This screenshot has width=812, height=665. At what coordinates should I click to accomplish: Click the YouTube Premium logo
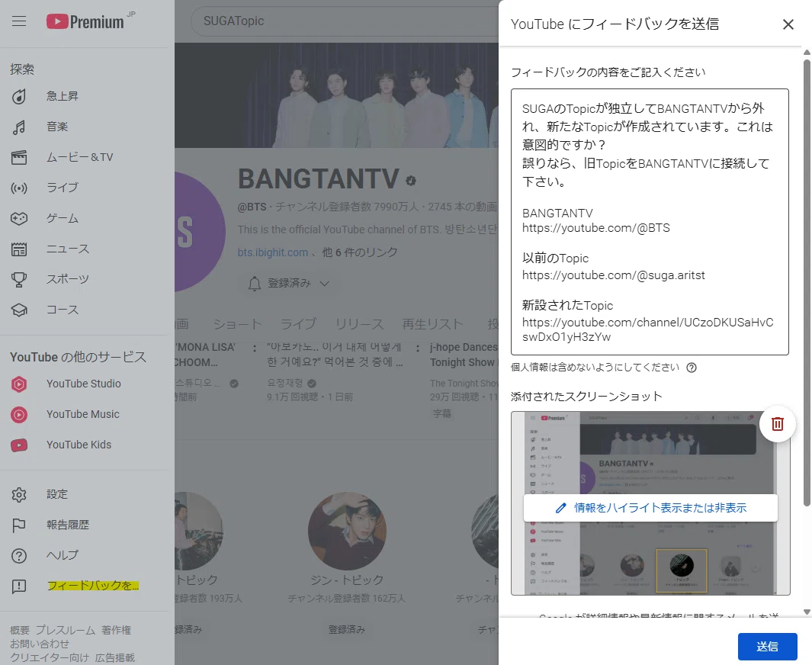[85, 22]
